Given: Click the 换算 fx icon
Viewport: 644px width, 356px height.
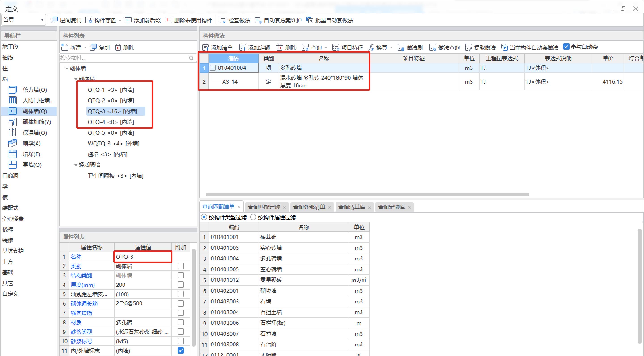Looking at the screenshot, I should 371,47.
